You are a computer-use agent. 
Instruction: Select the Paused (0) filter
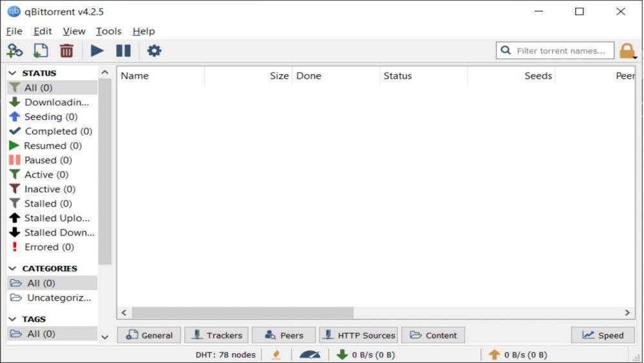click(52, 160)
